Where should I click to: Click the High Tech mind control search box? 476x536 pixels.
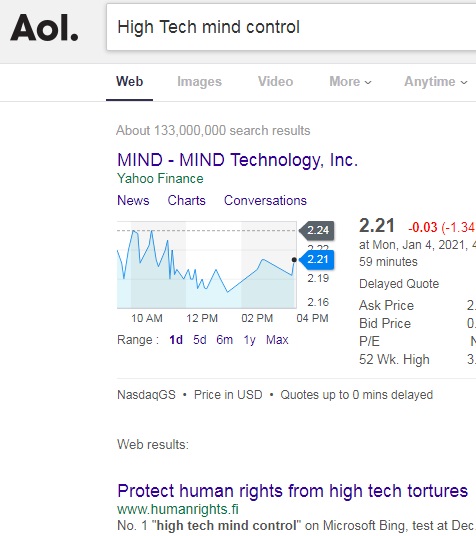pyautogui.click(x=291, y=27)
